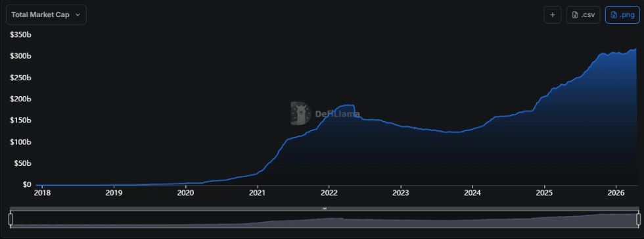
Task: Download the chart data as .csv
Action: (x=584, y=14)
